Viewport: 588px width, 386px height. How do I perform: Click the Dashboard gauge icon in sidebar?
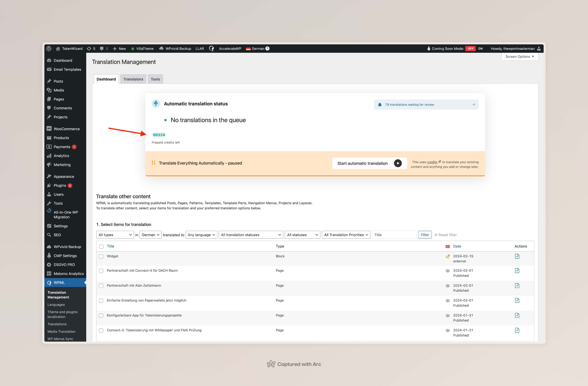coord(49,60)
